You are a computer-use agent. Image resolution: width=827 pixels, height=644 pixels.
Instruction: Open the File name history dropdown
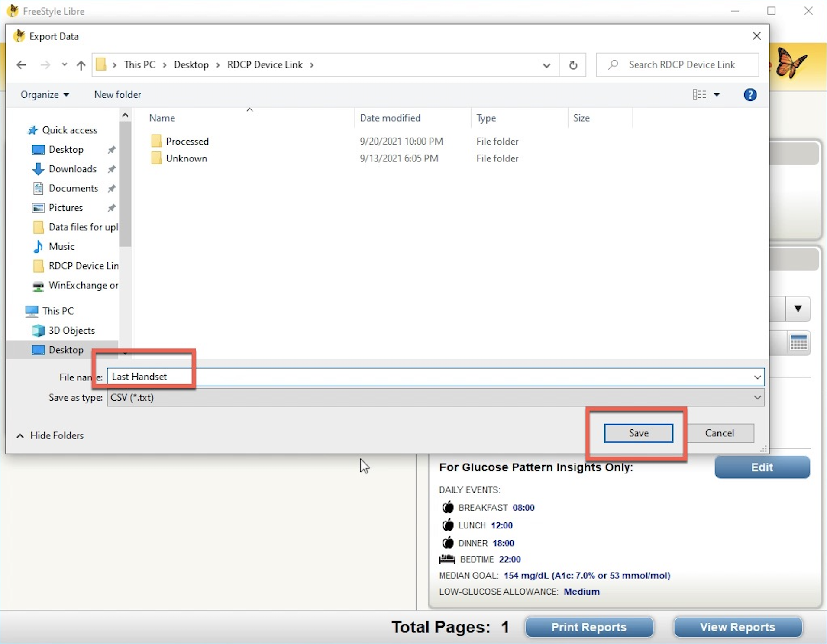(x=757, y=377)
